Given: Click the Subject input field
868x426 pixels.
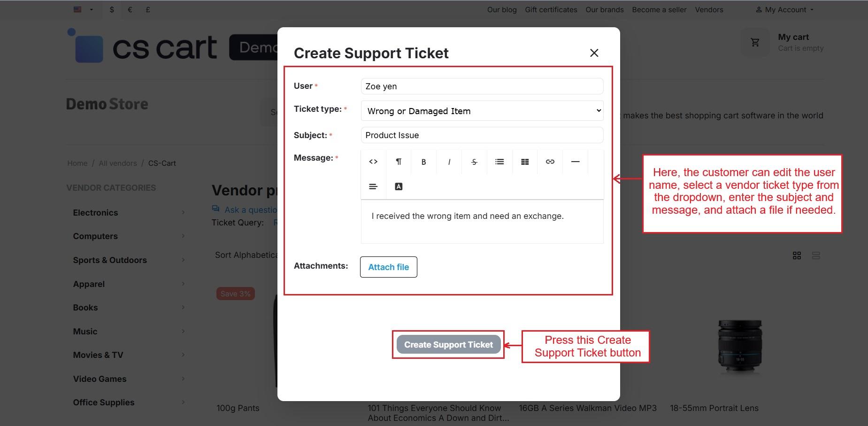Looking at the screenshot, I should 482,135.
